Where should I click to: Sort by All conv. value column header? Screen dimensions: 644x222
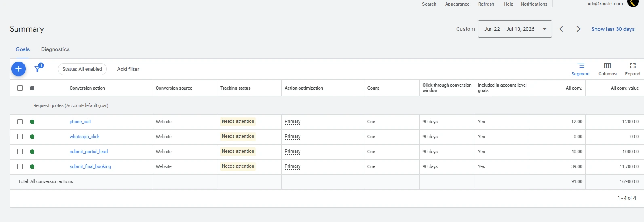click(x=625, y=88)
